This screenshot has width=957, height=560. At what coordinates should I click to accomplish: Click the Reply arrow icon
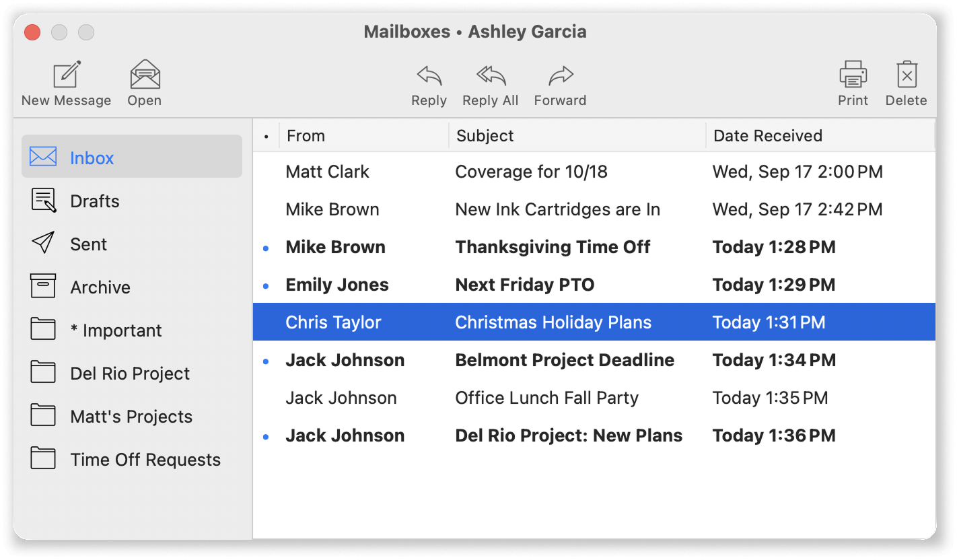pos(429,75)
